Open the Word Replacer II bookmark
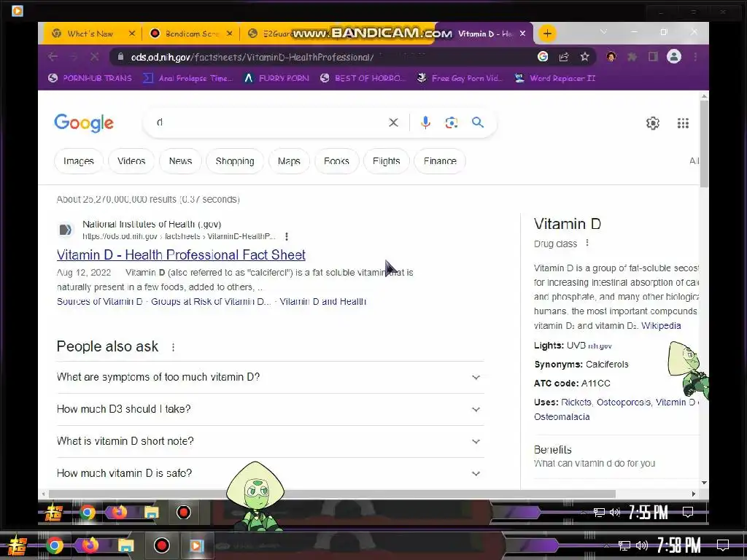Viewport: 747px width, 560px height. pyautogui.click(x=555, y=78)
